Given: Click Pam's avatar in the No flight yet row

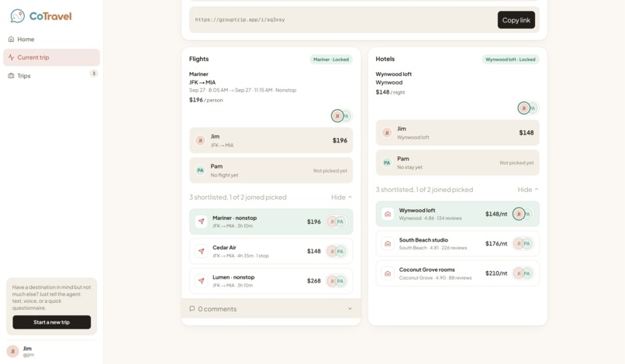Looking at the screenshot, I should 200,170.
